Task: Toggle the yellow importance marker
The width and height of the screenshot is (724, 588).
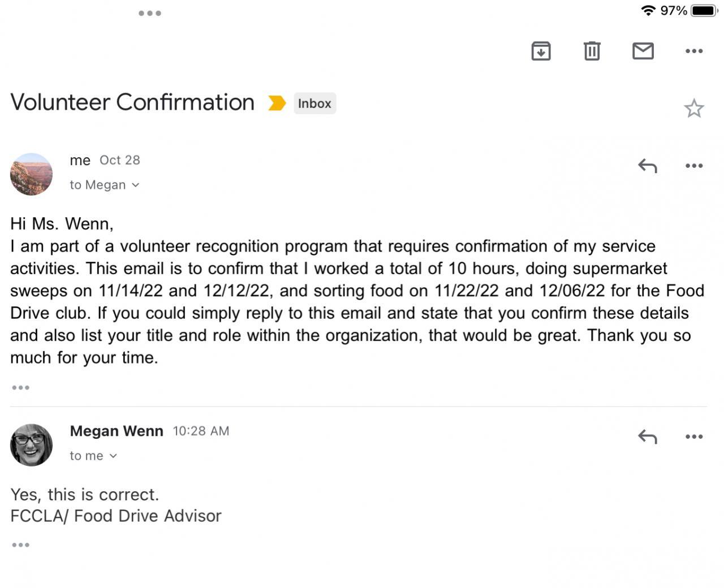Action: (x=277, y=103)
